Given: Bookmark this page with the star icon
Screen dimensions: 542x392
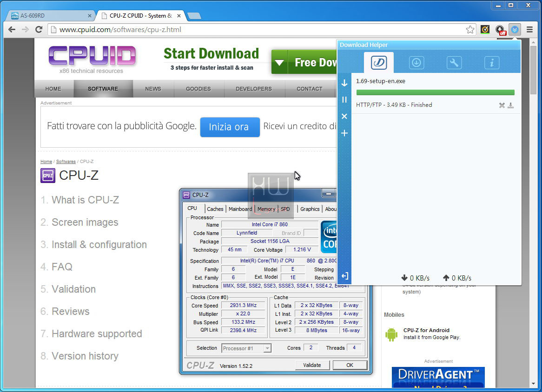Looking at the screenshot, I should pyautogui.click(x=470, y=29).
